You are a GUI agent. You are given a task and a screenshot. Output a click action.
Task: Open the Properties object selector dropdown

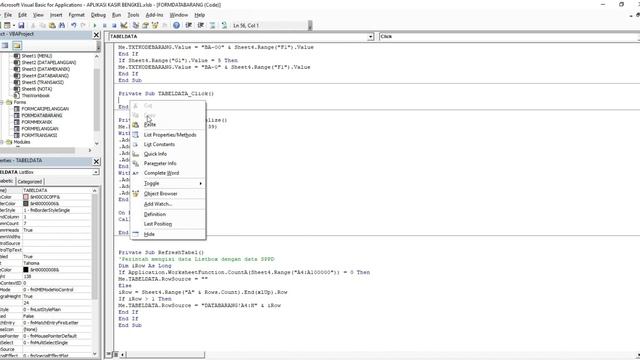click(96, 172)
